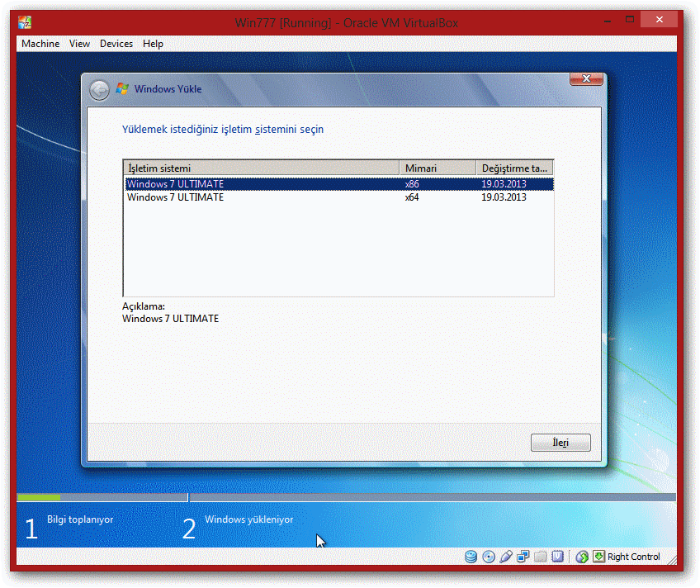The height and width of the screenshot is (588, 700).
Task: Click the Değiştirme ta... column header
Action: [x=515, y=168]
